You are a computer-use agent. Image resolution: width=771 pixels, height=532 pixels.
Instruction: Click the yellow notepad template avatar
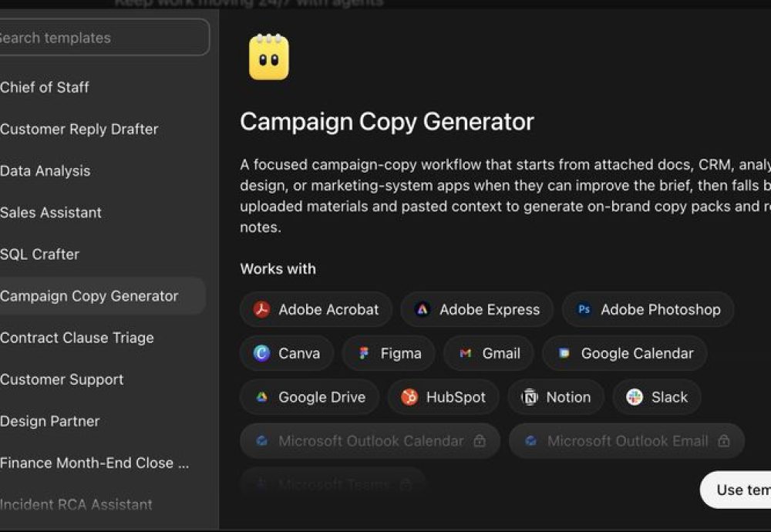click(x=269, y=56)
